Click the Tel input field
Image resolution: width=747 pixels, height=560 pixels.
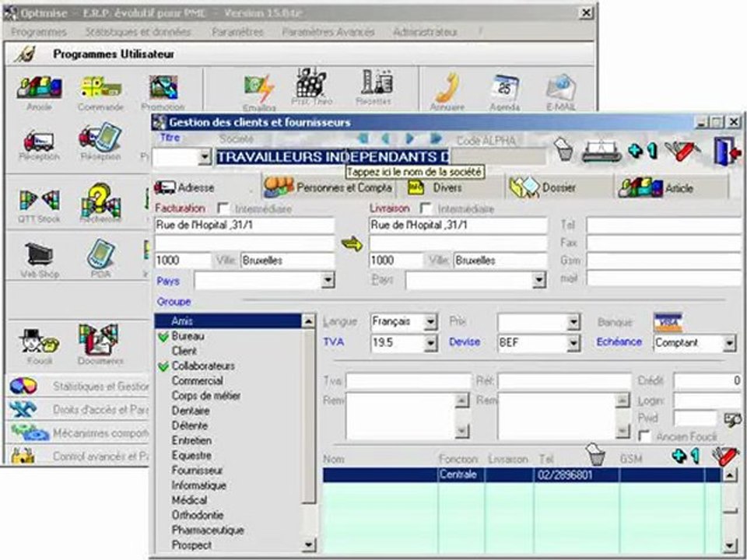[664, 226]
